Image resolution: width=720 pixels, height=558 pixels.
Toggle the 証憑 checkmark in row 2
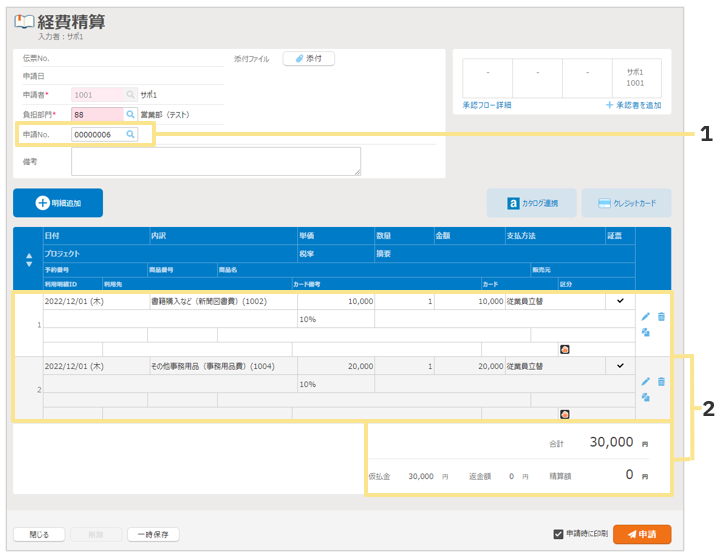tap(620, 366)
